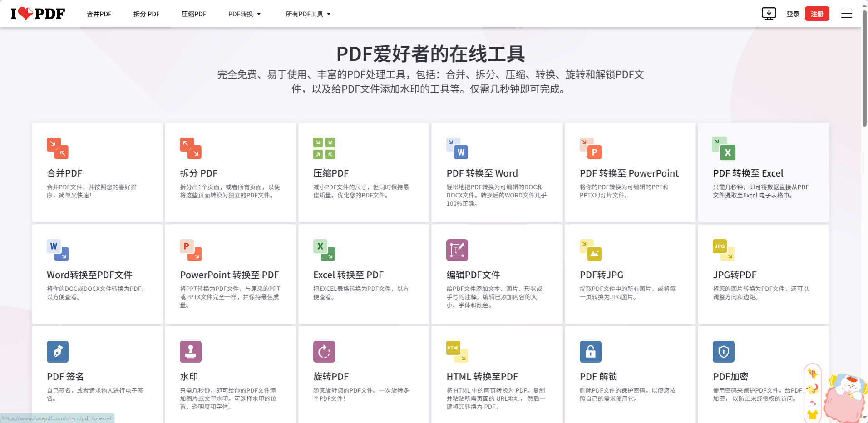868x423 pixels.
Task: Click the heading 'PDF爱好者的在线工具'
Action: pos(430,54)
